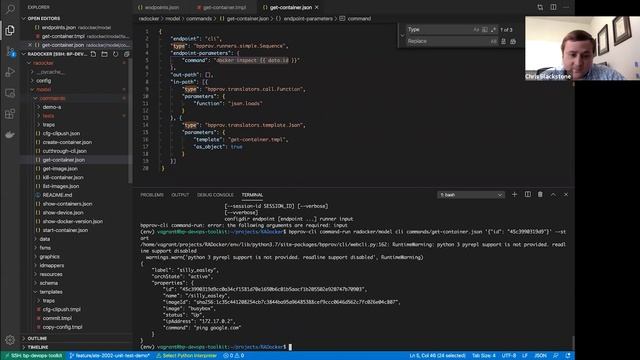The height and width of the screenshot is (360, 640).
Task: Open the Extensions view icon
Action: pyautogui.click(x=10, y=114)
